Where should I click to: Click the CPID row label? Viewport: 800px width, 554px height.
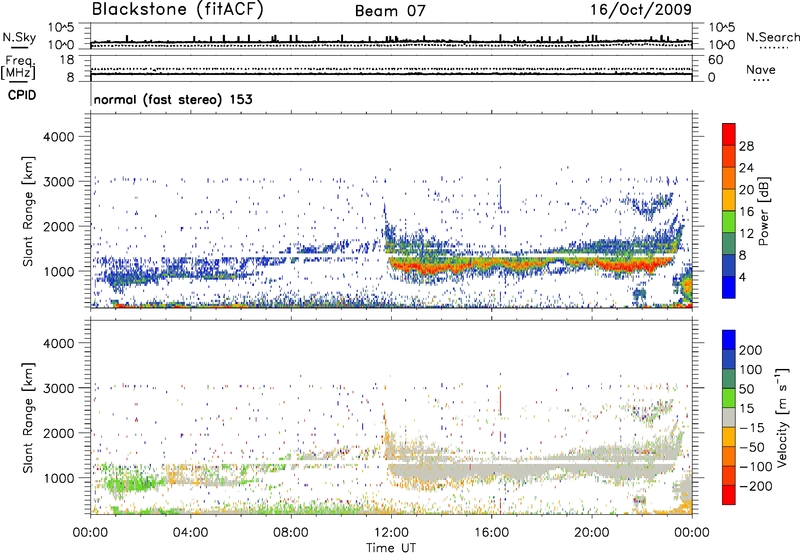tap(22, 95)
